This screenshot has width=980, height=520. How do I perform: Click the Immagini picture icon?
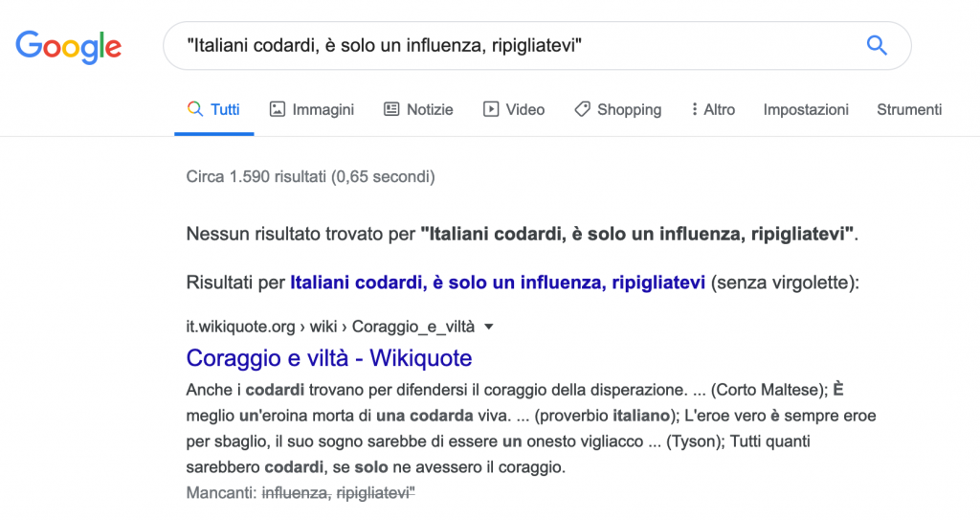point(278,109)
